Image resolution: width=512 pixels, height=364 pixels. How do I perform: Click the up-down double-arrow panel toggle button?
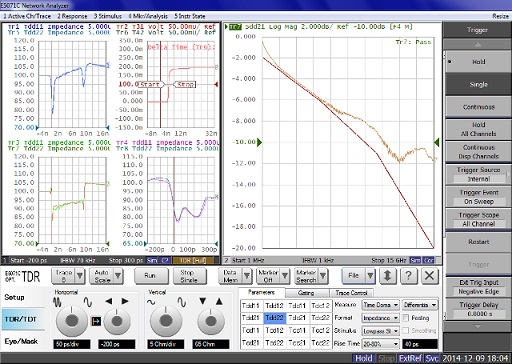coord(387,276)
